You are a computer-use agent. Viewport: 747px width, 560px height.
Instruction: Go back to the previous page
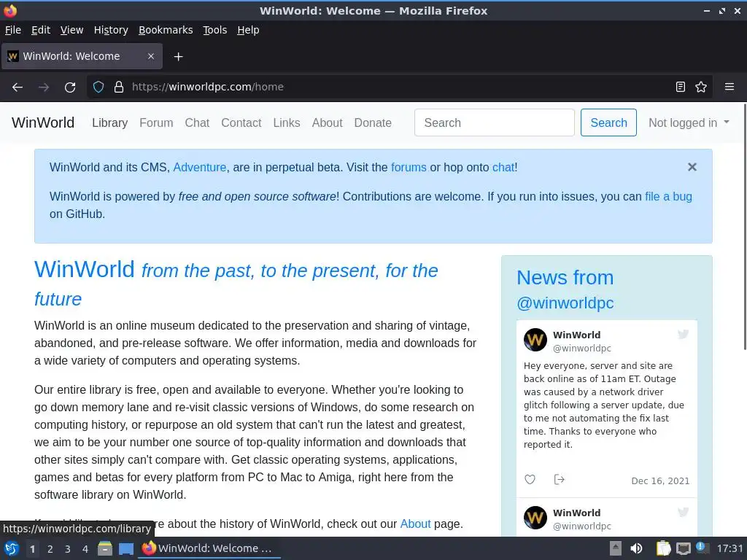pyautogui.click(x=18, y=87)
